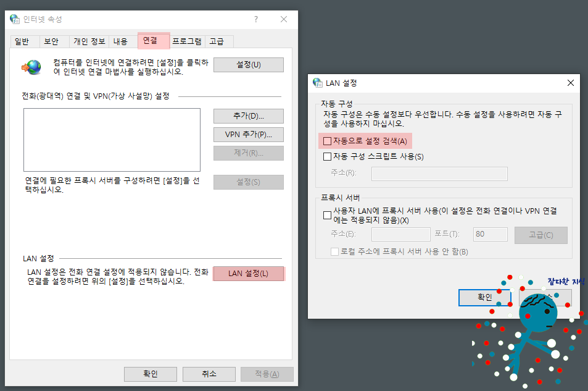The height and width of the screenshot is (391, 588).
Task: Click the 설정(U) button
Action: 248,64
